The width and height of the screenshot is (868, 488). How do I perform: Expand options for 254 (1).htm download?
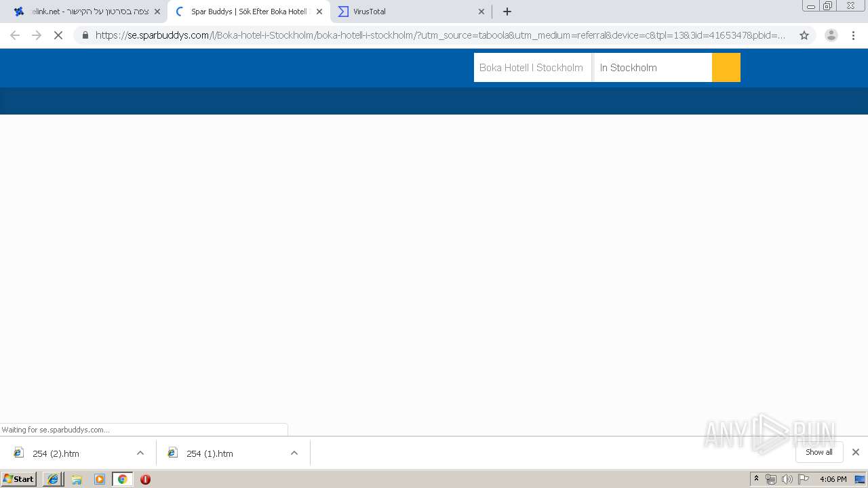(294, 453)
